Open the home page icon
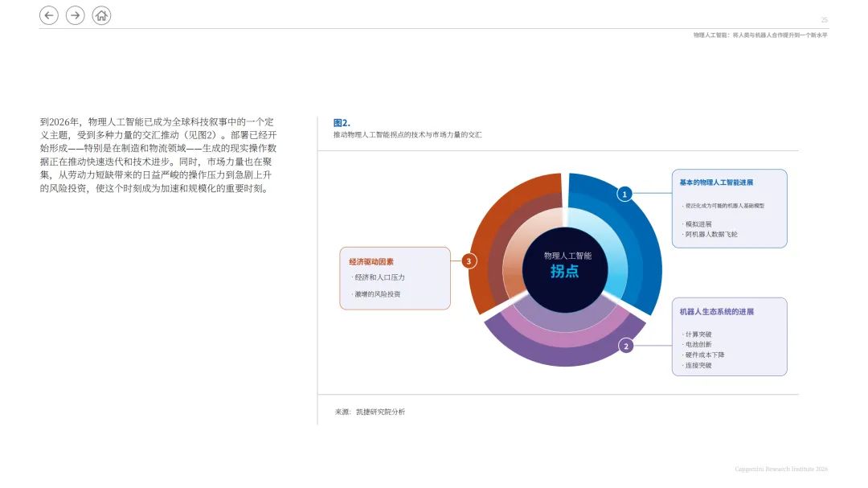The height and width of the screenshot is (488, 868). click(101, 15)
